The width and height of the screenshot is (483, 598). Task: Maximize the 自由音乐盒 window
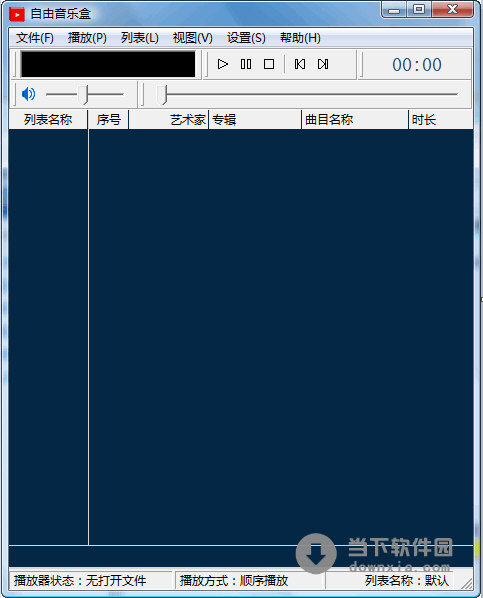click(x=419, y=9)
